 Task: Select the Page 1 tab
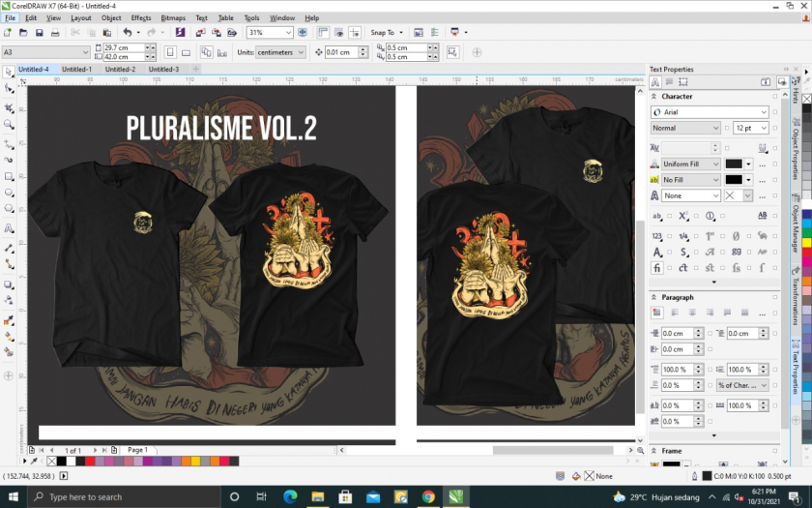(137, 450)
